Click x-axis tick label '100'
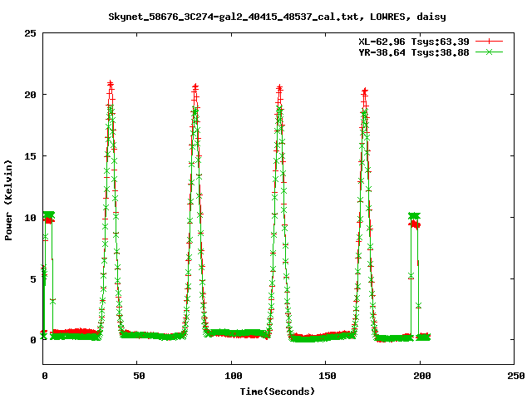This screenshot has height=399, width=532. (x=233, y=376)
